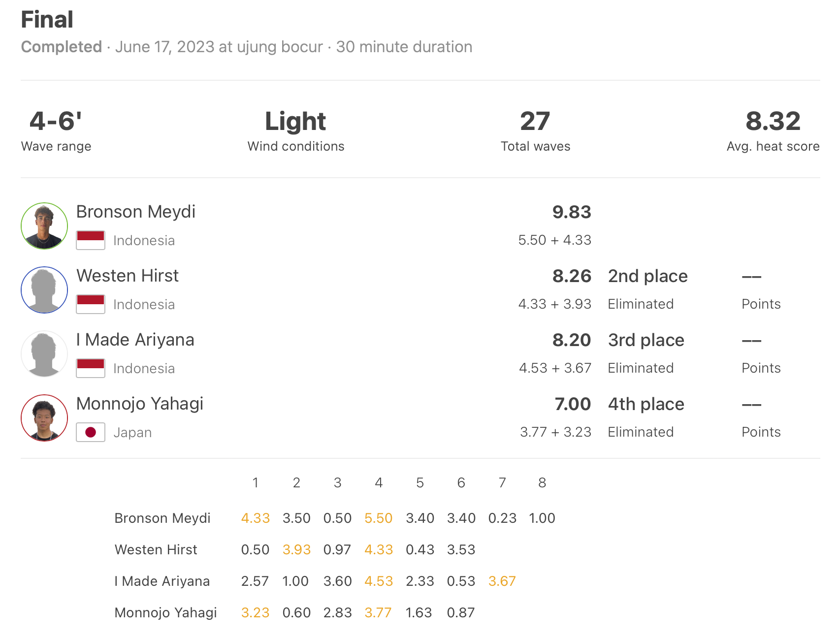Click I Made Ariyana's highlighted 3.67 score

(502, 581)
